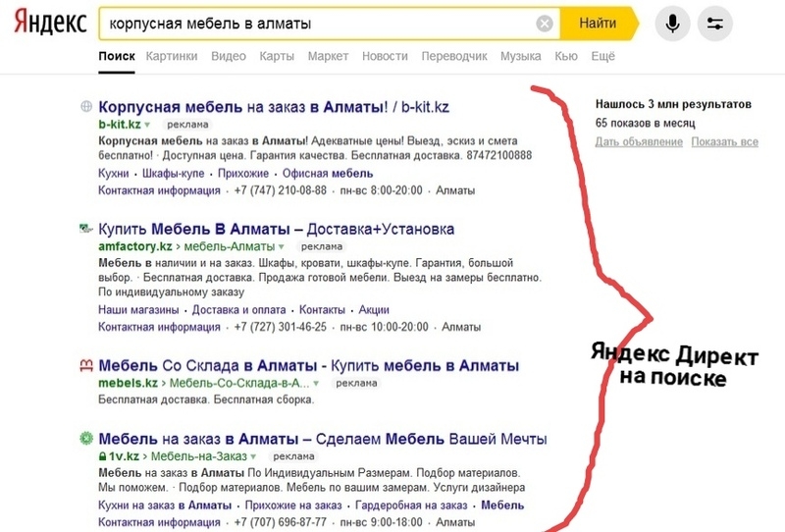The height and width of the screenshot is (532, 785).
Task: Open the Кухни на заказ в Алматы sitelink
Action: [165, 505]
